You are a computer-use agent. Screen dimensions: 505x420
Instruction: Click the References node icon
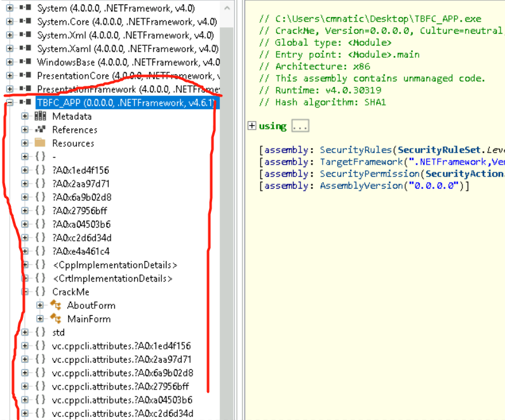click(x=40, y=130)
